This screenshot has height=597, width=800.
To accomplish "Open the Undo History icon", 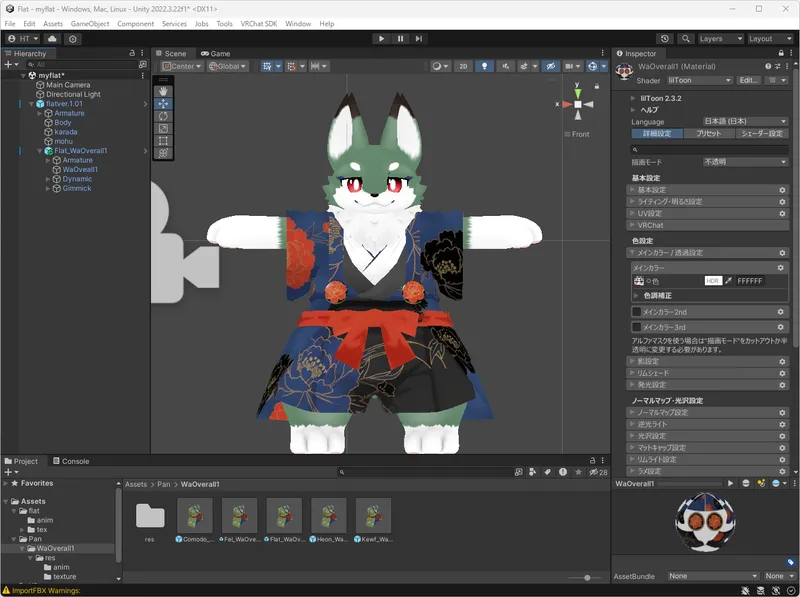I will click(x=664, y=39).
